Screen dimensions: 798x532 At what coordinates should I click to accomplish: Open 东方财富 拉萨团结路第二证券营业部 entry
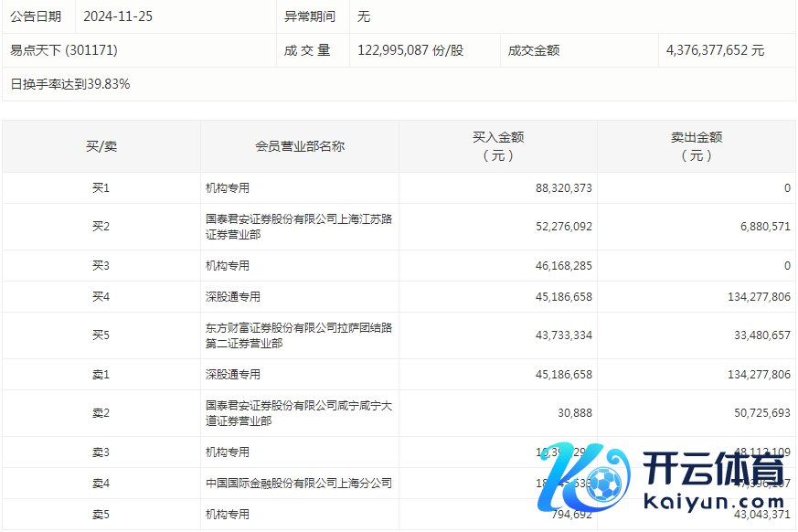click(299, 335)
